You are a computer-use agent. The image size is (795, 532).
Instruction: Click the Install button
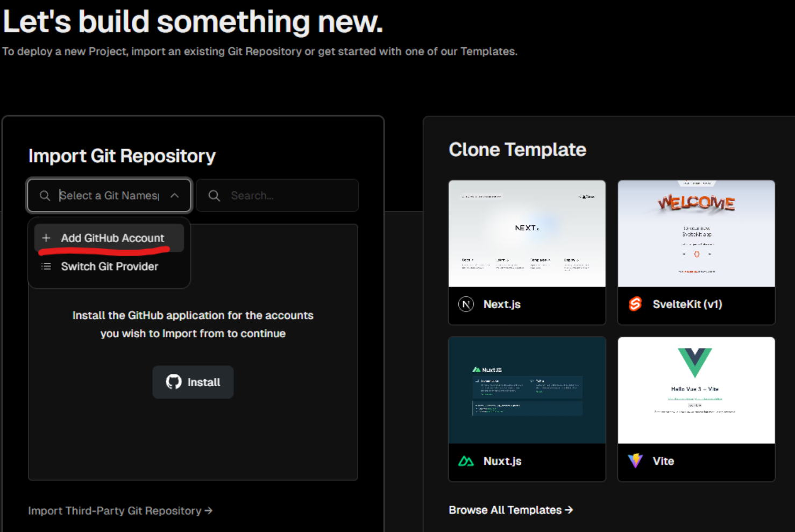point(193,382)
